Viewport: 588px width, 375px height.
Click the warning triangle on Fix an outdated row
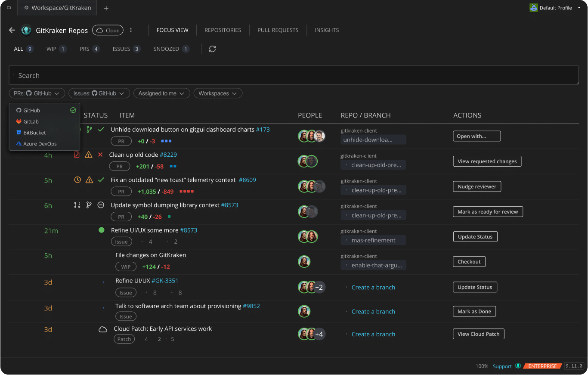(x=89, y=180)
